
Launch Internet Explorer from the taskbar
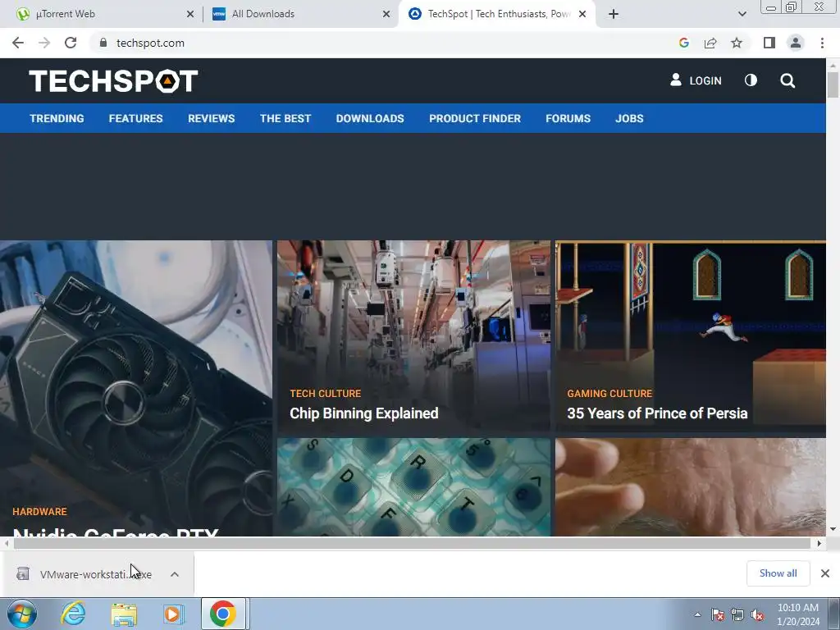(x=73, y=614)
